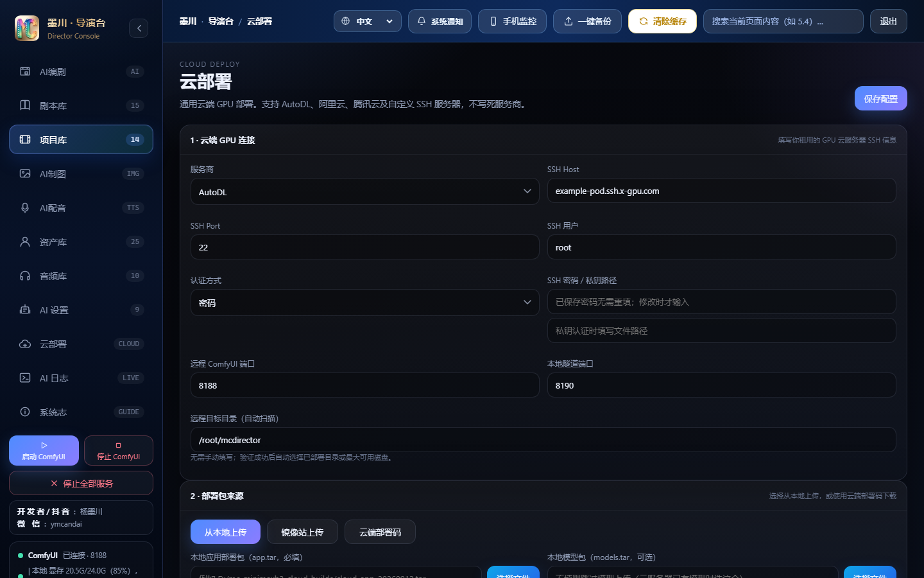Open 云部署 in the sidebar
Image resolution: width=924 pixels, height=578 pixels.
[81, 344]
